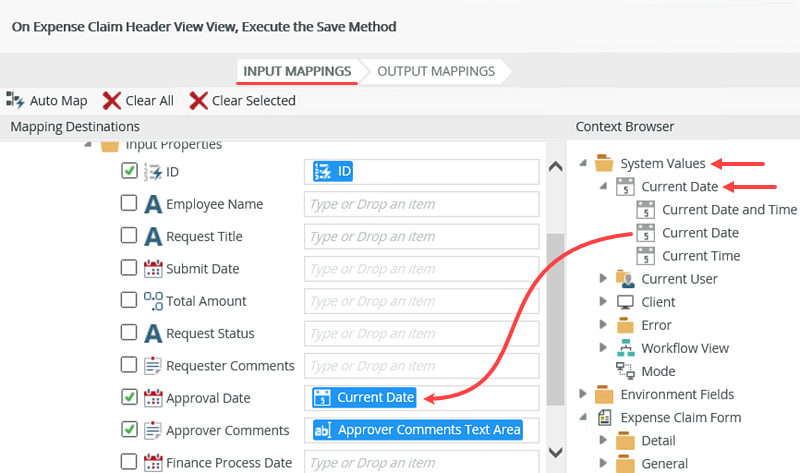The height and width of the screenshot is (473, 800).
Task: Uncheck the Approval Date checkbox
Action: pos(129,397)
